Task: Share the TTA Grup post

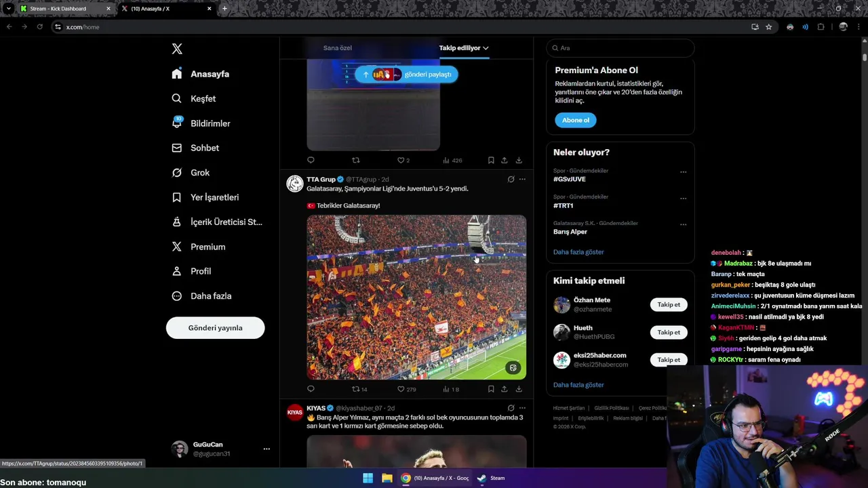Action: (x=505, y=389)
